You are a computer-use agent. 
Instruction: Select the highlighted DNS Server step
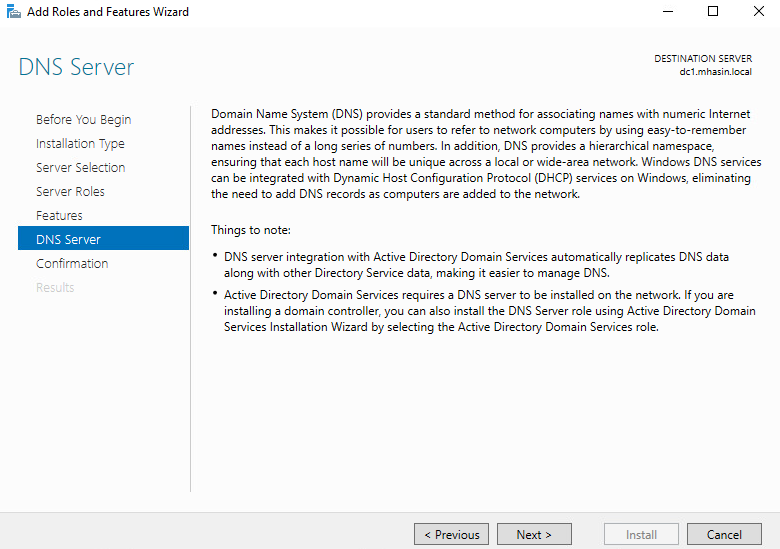(x=68, y=239)
